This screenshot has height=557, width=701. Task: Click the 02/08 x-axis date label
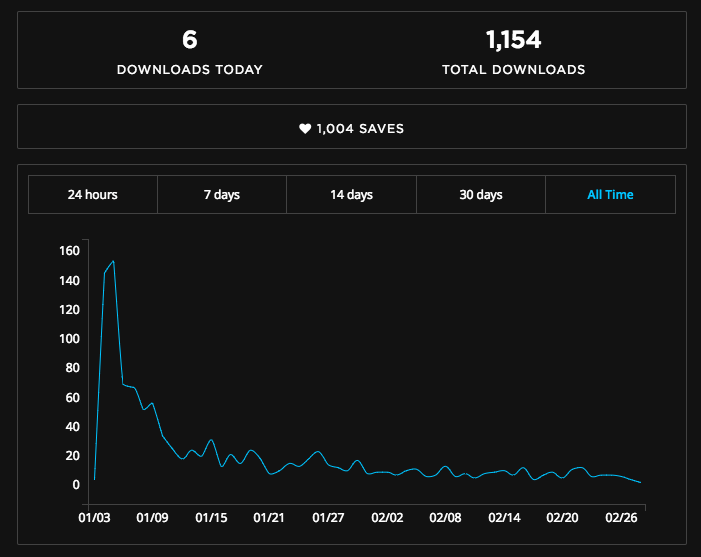tap(445, 518)
